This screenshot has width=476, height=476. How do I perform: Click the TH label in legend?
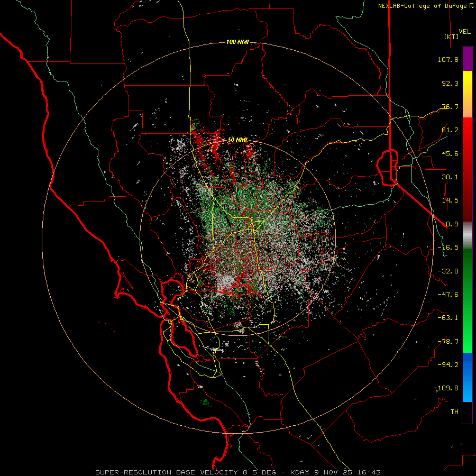[454, 412]
